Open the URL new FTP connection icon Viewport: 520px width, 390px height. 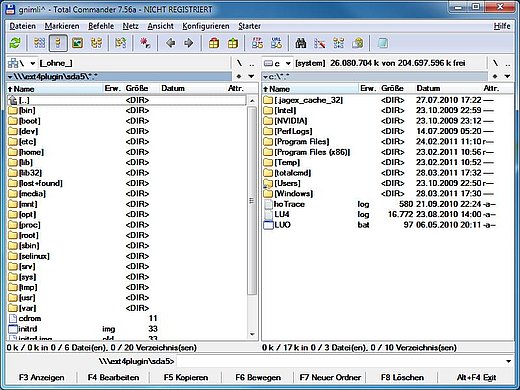pos(276,43)
